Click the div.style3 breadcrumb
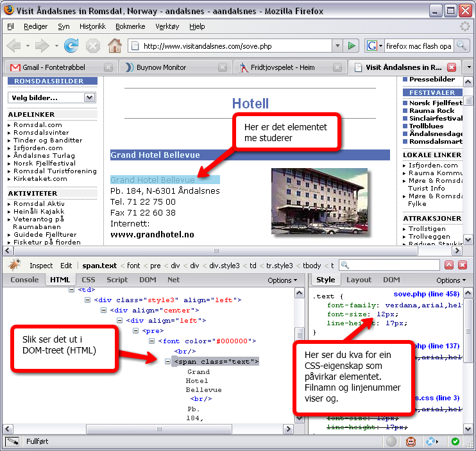Image resolution: width=476 pixels, height=451 pixels. [225, 266]
